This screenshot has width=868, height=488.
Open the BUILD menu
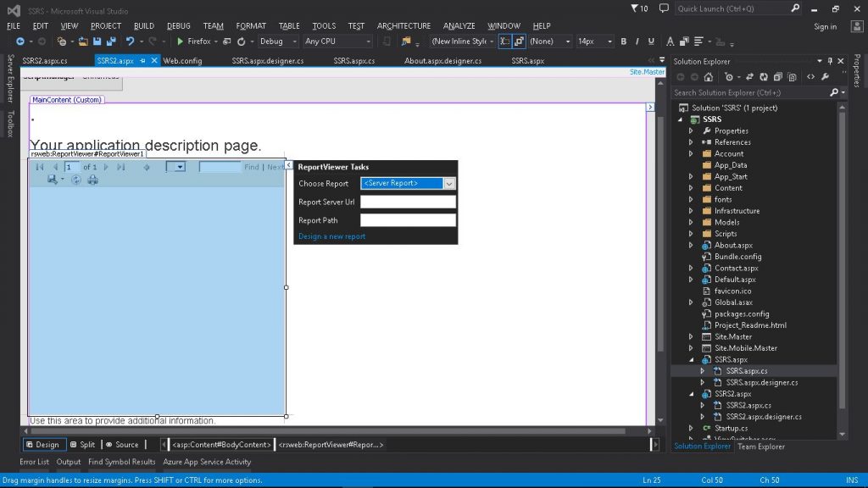(144, 25)
